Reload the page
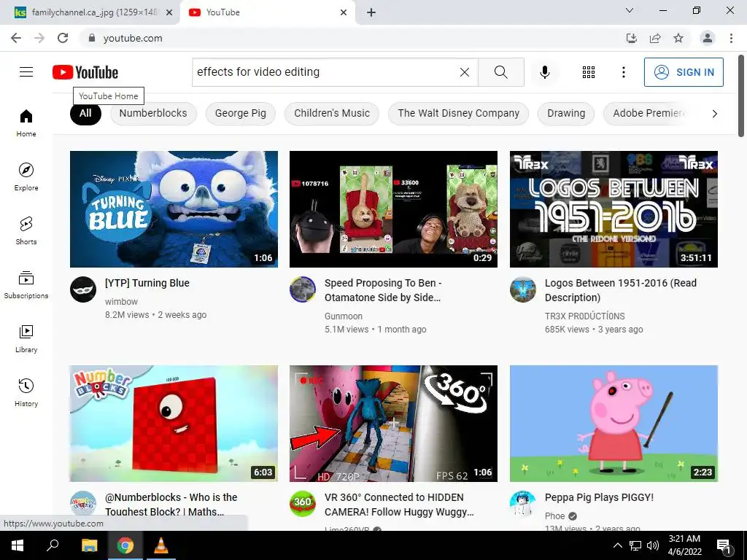747x560 pixels. coord(63,38)
